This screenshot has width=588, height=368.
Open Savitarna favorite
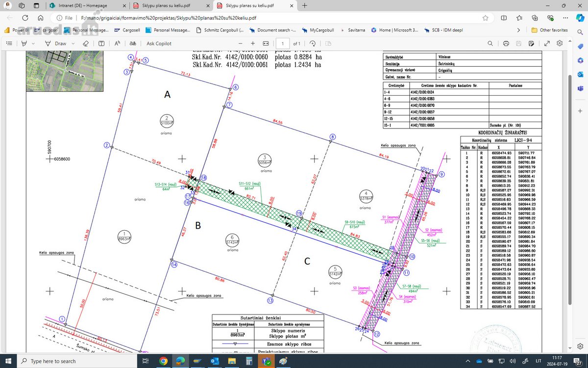(x=353, y=30)
